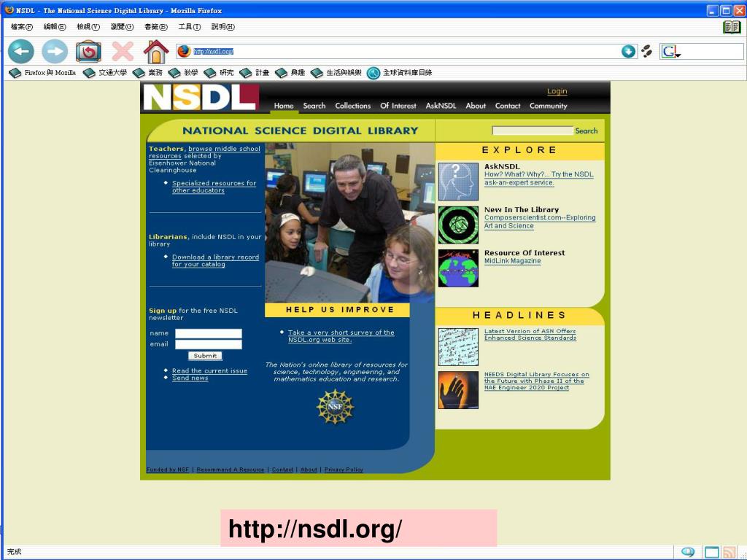This screenshot has height=560, width=747.
Task: Open the Privacy Policy footer link
Action: [x=344, y=470]
